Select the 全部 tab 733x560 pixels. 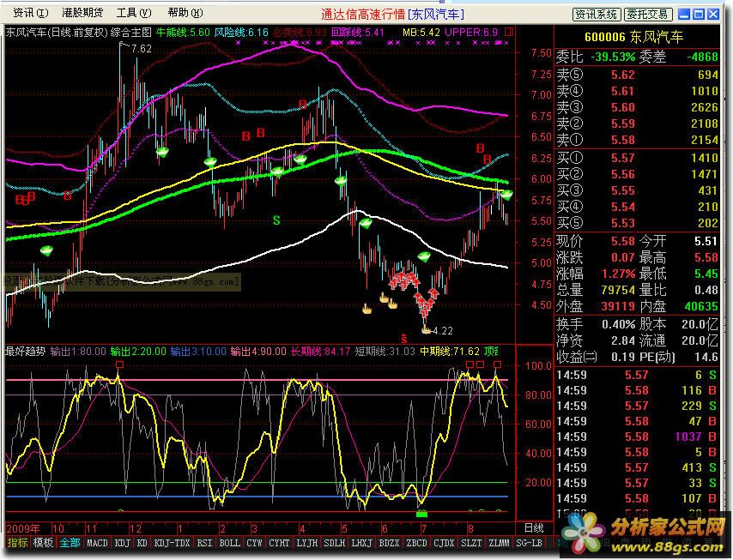70,543
